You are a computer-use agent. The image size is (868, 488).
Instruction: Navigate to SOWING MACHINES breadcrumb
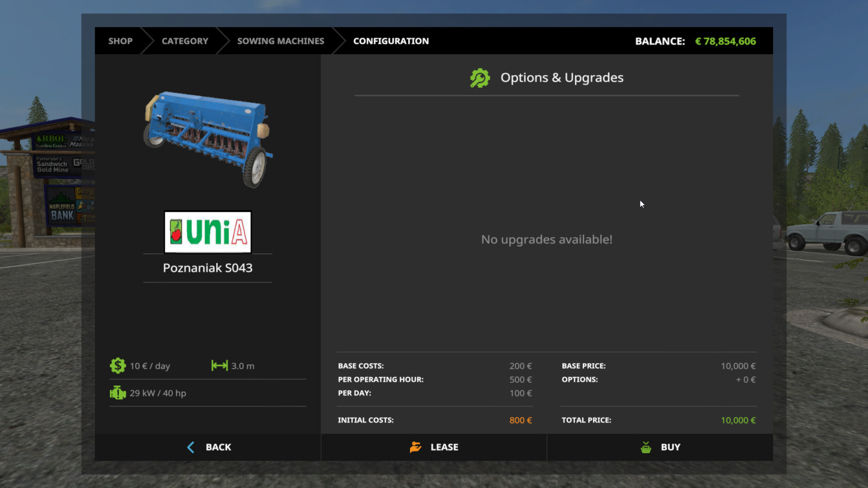tap(280, 41)
